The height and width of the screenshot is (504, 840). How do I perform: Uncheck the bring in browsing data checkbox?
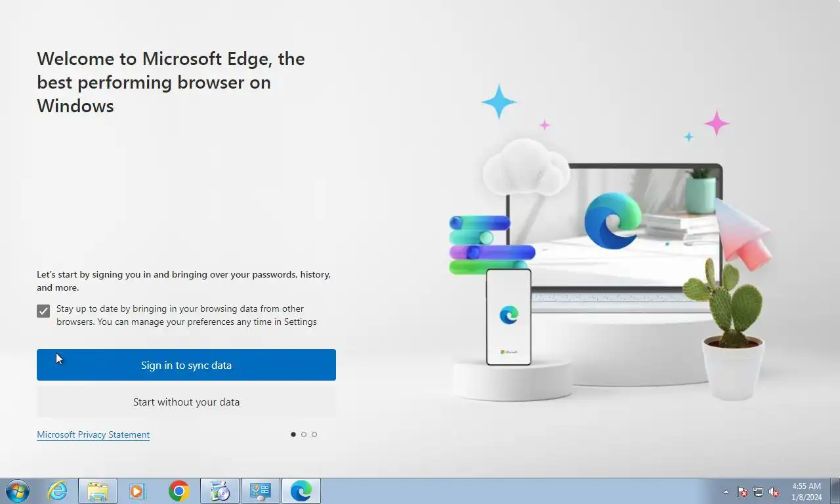(x=43, y=311)
